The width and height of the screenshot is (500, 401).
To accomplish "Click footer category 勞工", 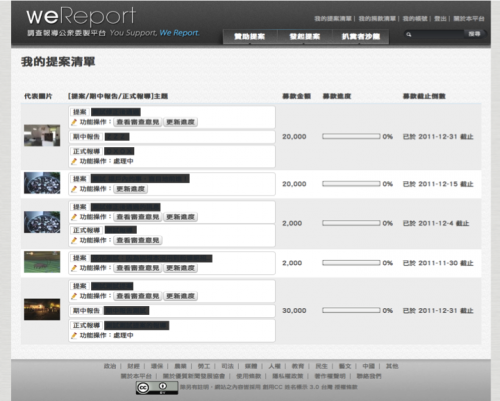I will pos(204,366).
